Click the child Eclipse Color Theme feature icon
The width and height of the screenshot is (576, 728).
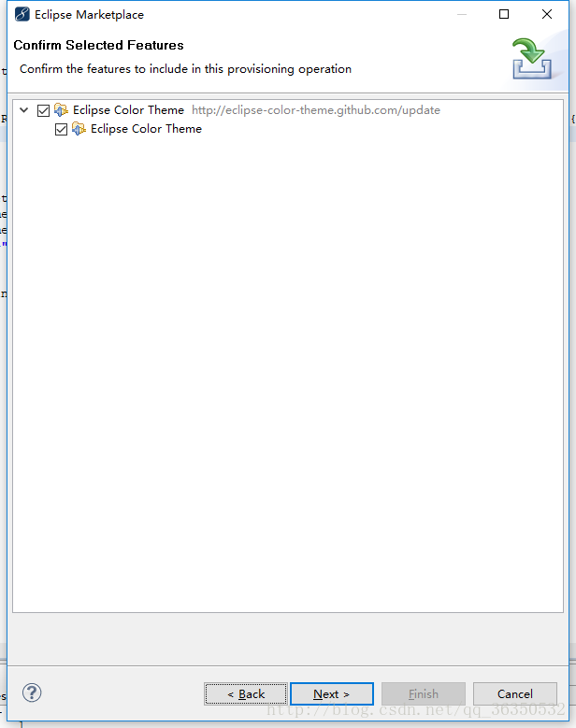click(79, 129)
